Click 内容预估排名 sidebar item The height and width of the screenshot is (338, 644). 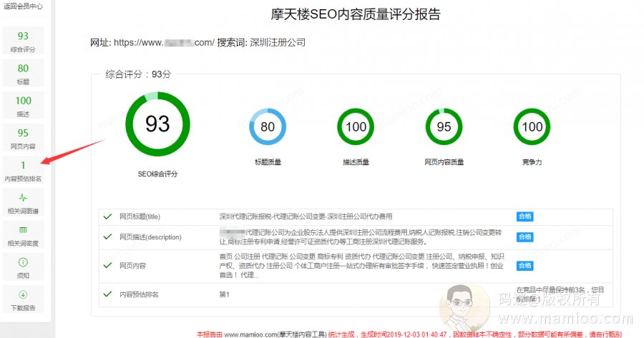click(x=23, y=170)
